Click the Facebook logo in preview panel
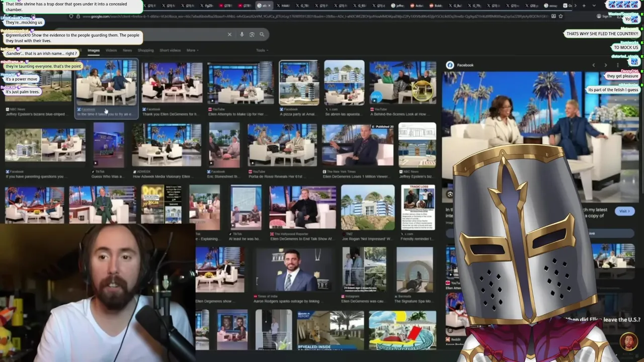Viewport: 644px width, 362px height. coord(450,65)
